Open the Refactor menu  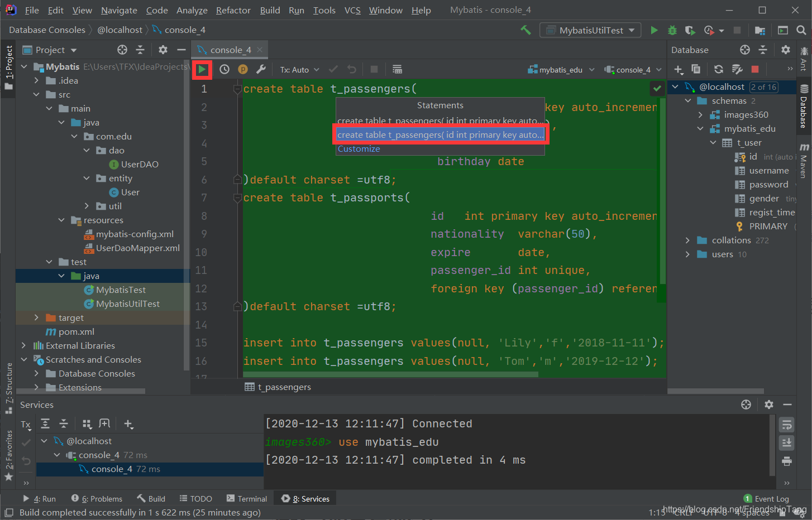[233, 10]
